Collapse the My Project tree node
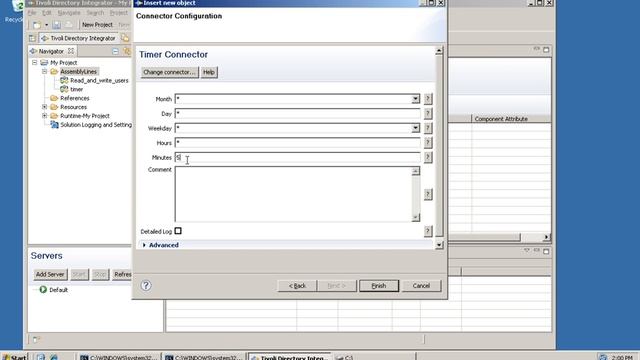Image resolution: width=640 pixels, height=360 pixels. click(35, 62)
